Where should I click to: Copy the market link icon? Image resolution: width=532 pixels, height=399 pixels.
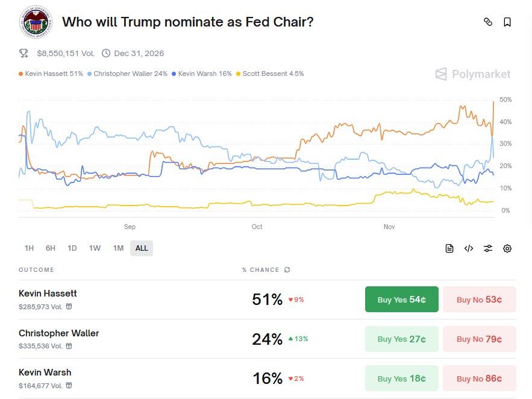click(488, 22)
